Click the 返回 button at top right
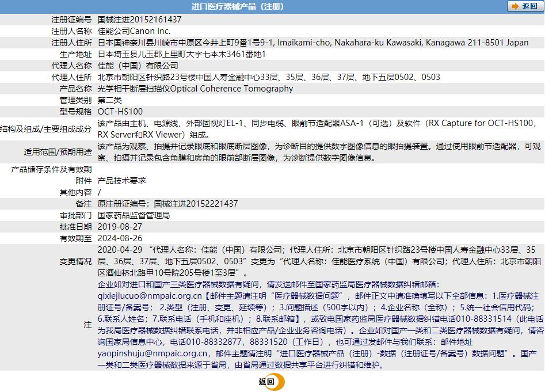Viewport: 545px width, 392px height. 525,6
